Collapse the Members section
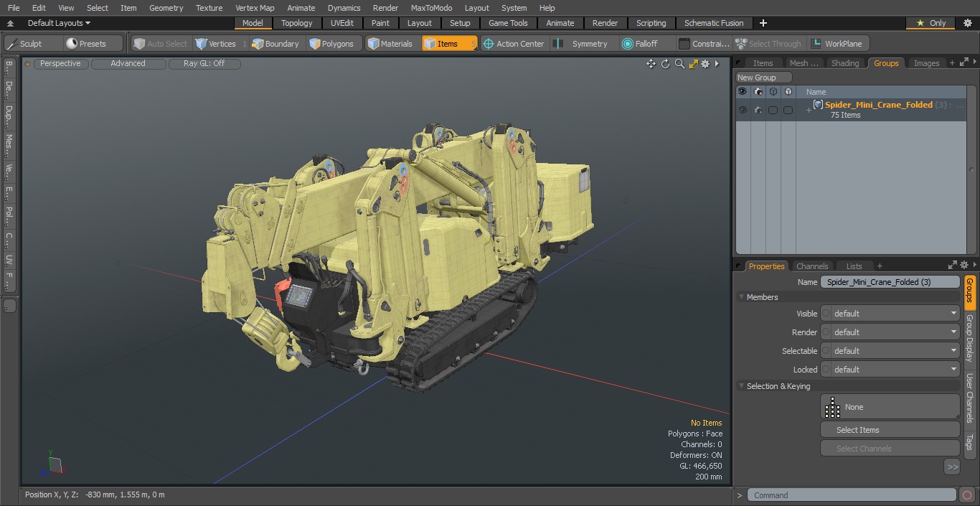This screenshot has width=980, height=506. coord(741,297)
